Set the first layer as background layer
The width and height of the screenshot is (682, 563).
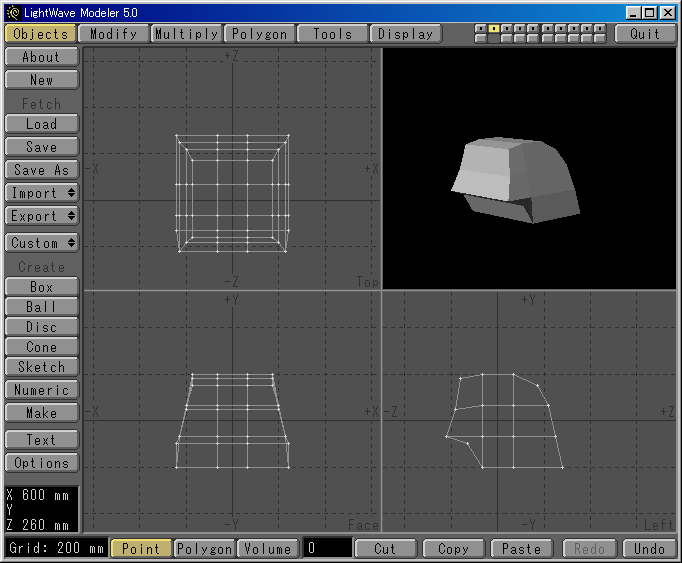pyautogui.click(x=481, y=38)
